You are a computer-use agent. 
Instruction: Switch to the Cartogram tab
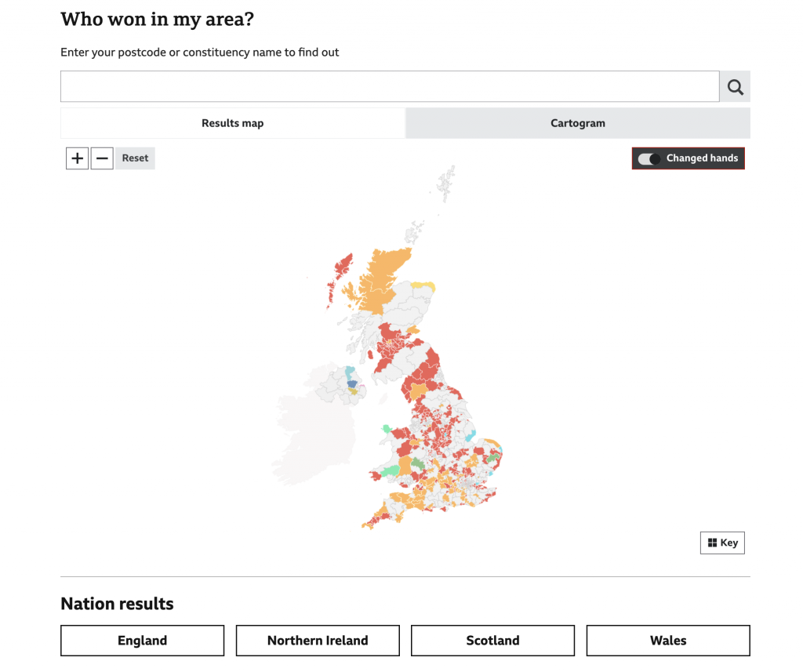578,123
